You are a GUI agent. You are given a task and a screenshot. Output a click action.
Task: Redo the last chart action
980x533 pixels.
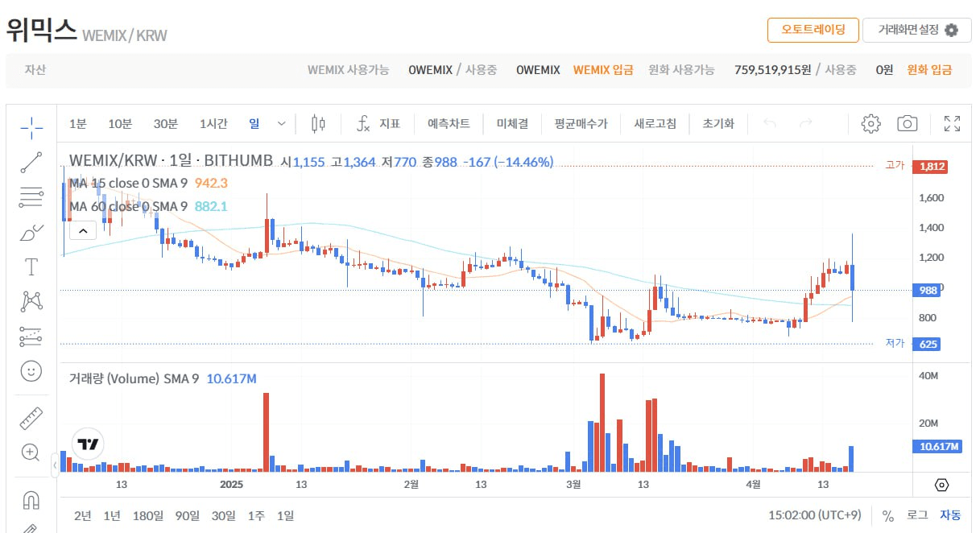pos(805,124)
